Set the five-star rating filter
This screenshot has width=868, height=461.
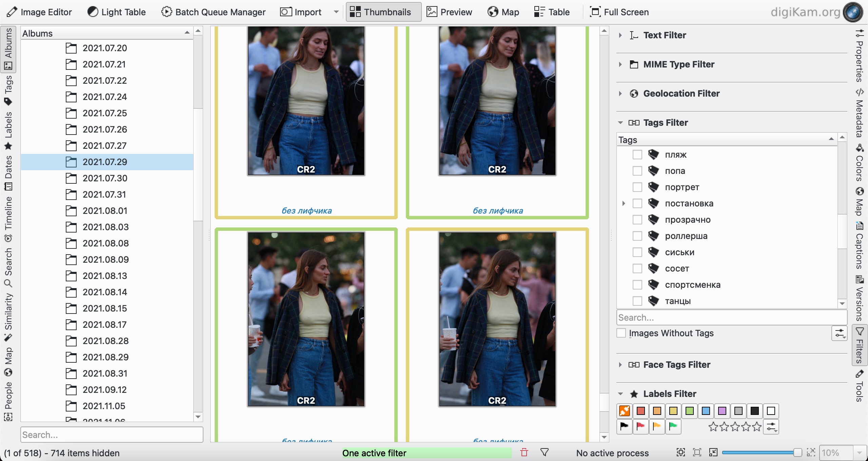pyautogui.click(x=757, y=426)
